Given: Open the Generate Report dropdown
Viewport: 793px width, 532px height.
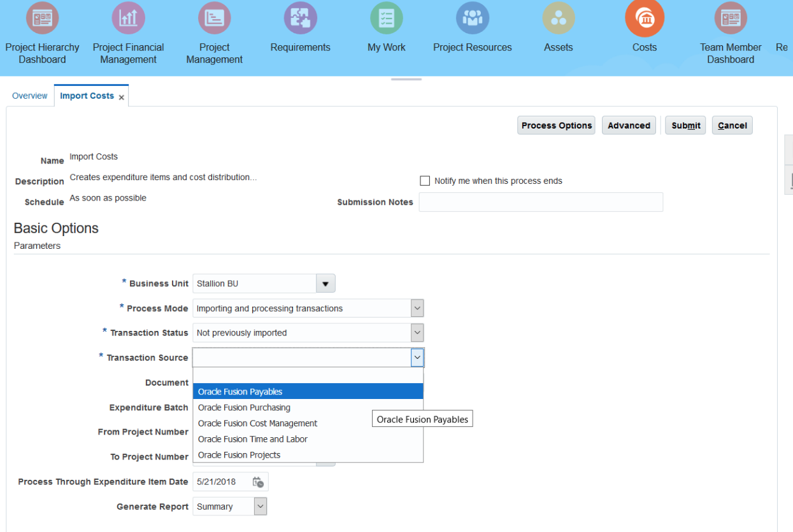Looking at the screenshot, I should coord(260,507).
